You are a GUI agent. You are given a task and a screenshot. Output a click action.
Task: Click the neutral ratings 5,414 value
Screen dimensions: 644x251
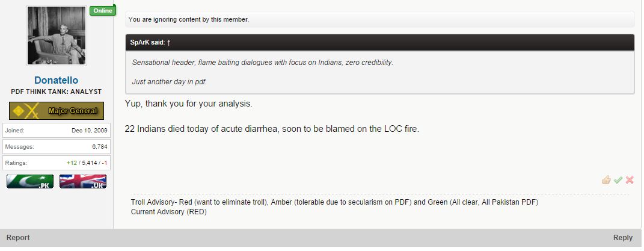[x=90, y=163]
